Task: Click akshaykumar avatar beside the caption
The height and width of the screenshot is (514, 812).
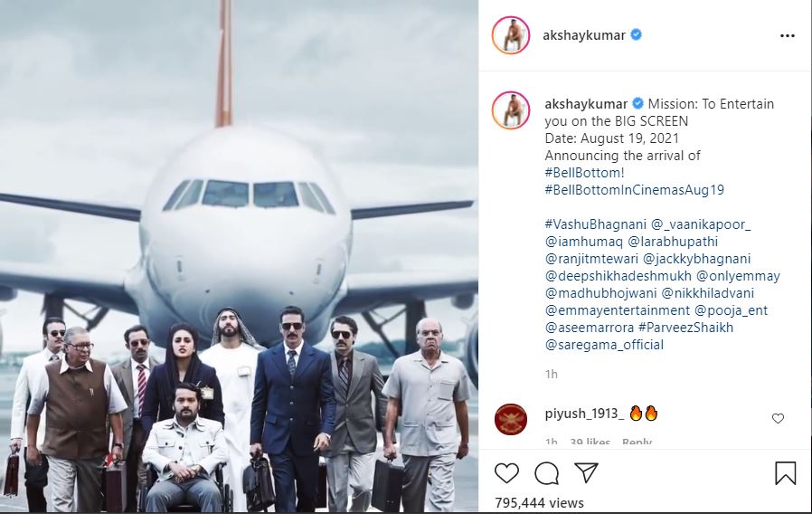Action: coord(511,110)
